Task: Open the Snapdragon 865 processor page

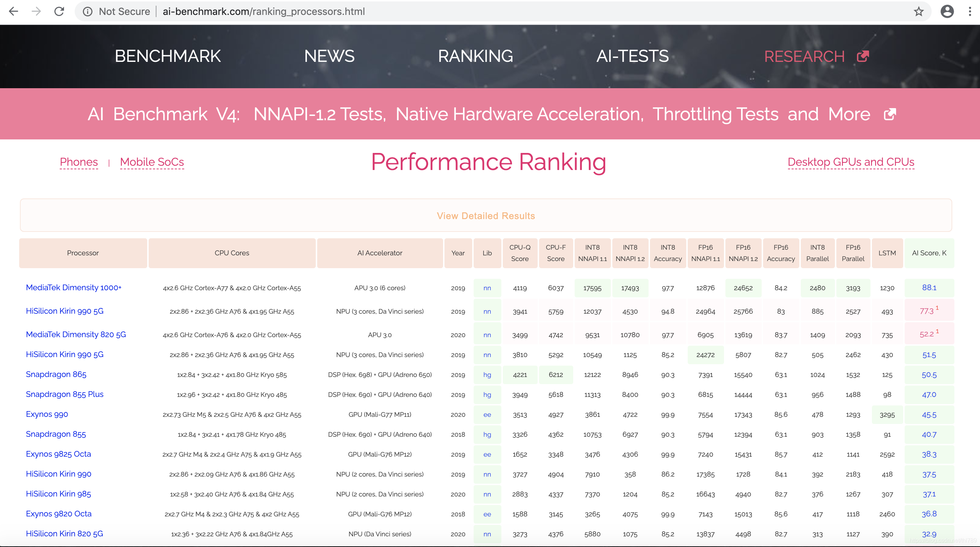Action: pyautogui.click(x=56, y=374)
